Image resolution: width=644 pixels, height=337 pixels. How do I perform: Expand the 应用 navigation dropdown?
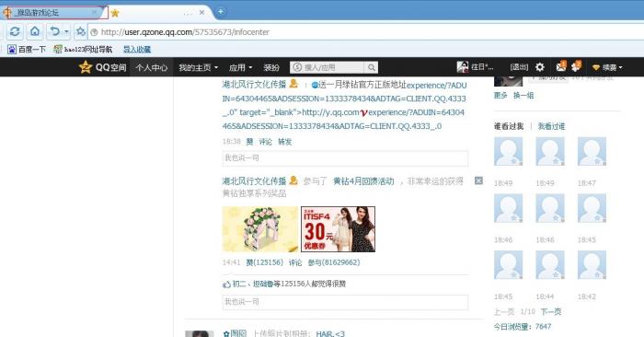coord(241,67)
